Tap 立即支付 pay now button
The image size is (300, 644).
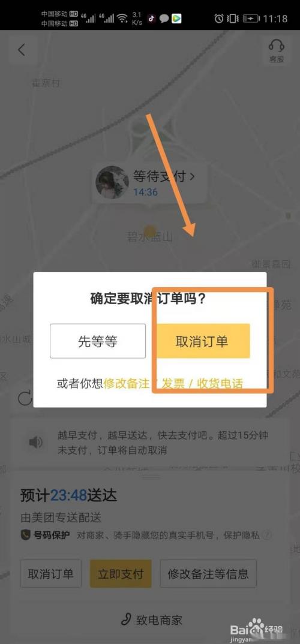121,573
